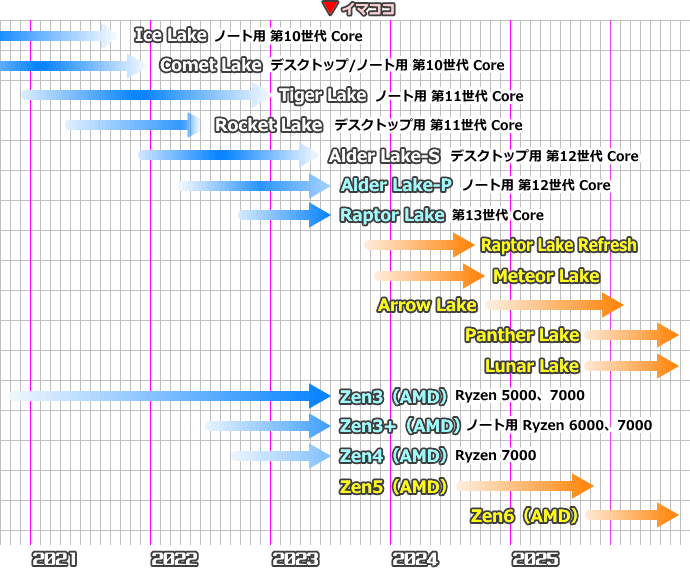
Task: Click the 'Tiger Lake' label
Action: click(323, 95)
